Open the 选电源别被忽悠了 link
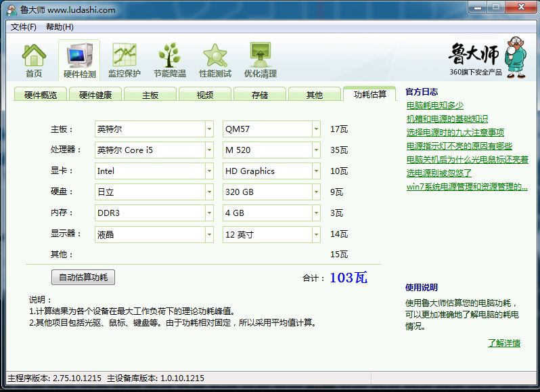540x392 pixels. click(x=439, y=173)
